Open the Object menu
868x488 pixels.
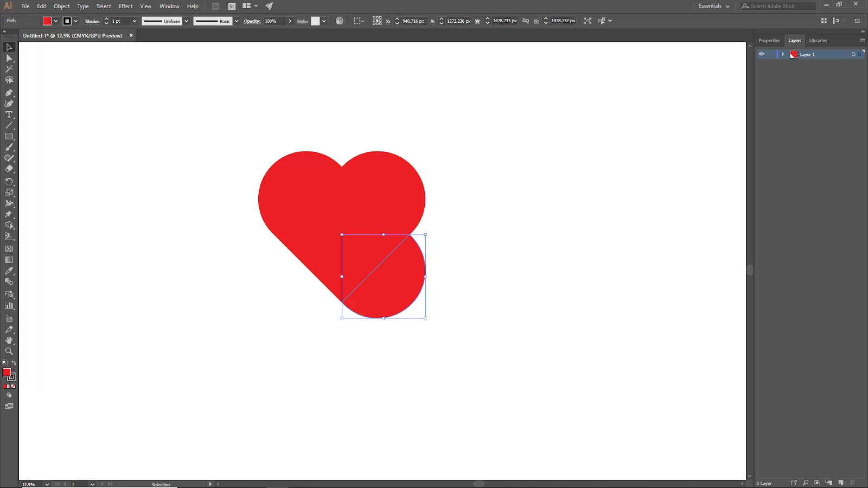pyautogui.click(x=62, y=6)
